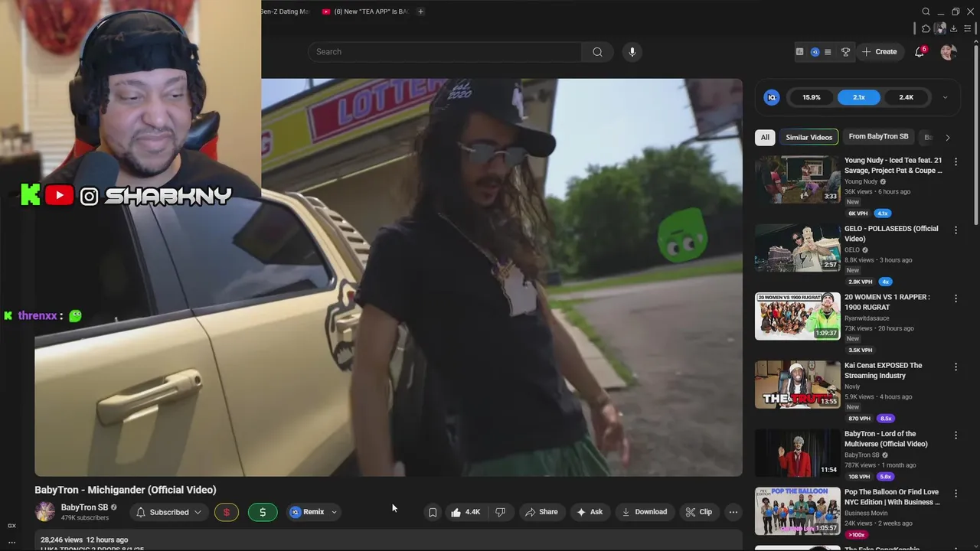Select the 2.1x vidIQ stat pill
The image size is (980, 551).
[x=859, y=97]
